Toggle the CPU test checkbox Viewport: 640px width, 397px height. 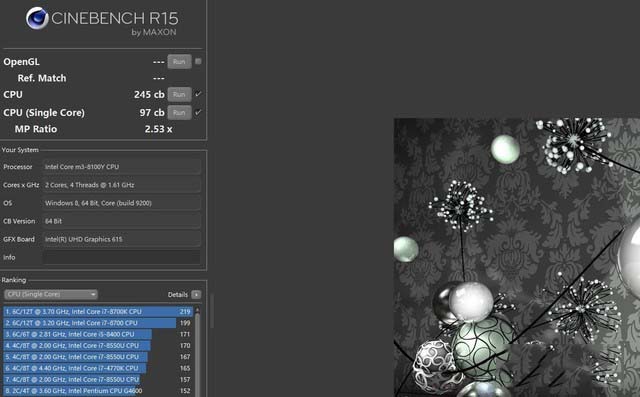[198, 94]
